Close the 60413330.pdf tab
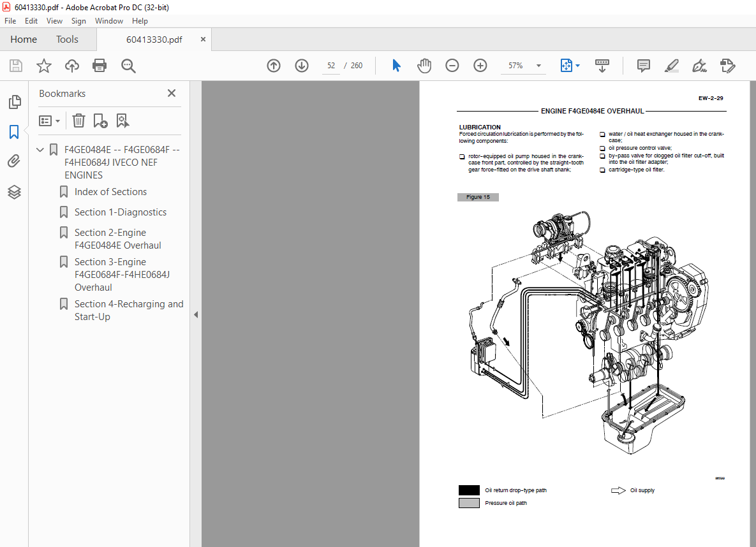Viewport: 756px width, 547px height. click(x=203, y=39)
